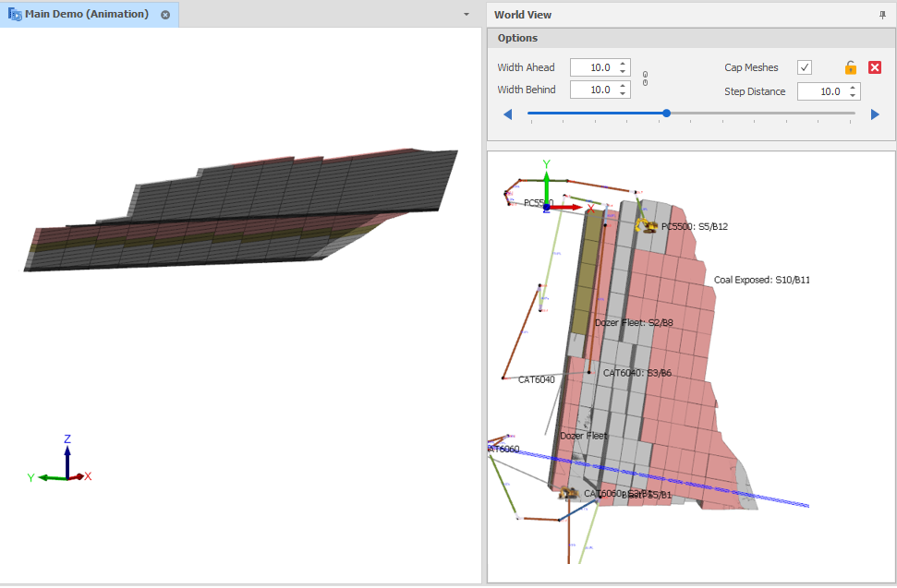Viewport: 897px width, 588px height.
Task: Decrease Width Behind using down spinner
Action: pyautogui.click(x=624, y=94)
